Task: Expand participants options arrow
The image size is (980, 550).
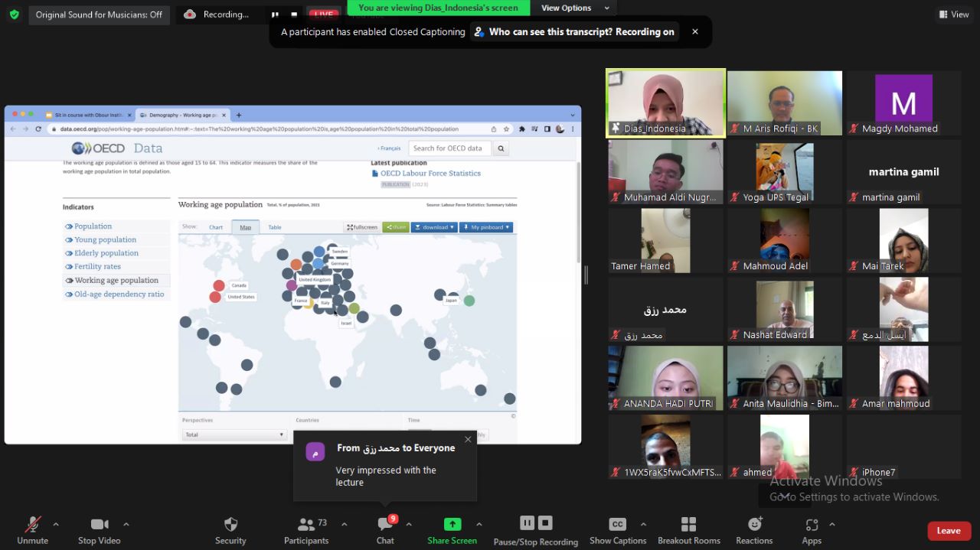Action: [x=344, y=525]
